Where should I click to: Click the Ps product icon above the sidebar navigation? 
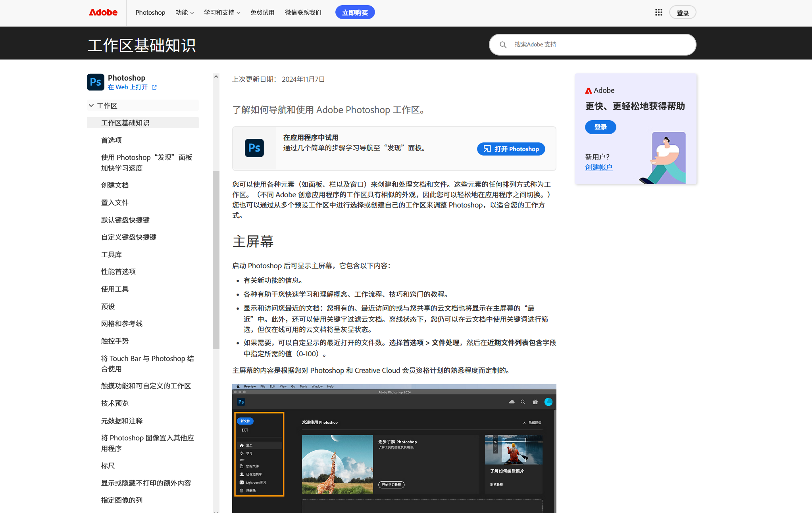coord(95,82)
